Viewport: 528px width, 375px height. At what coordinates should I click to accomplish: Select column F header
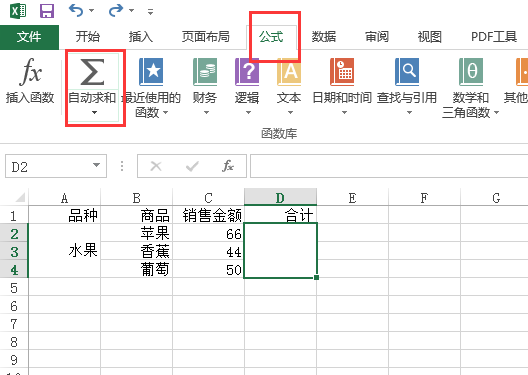pyautogui.click(x=424, y=198)
